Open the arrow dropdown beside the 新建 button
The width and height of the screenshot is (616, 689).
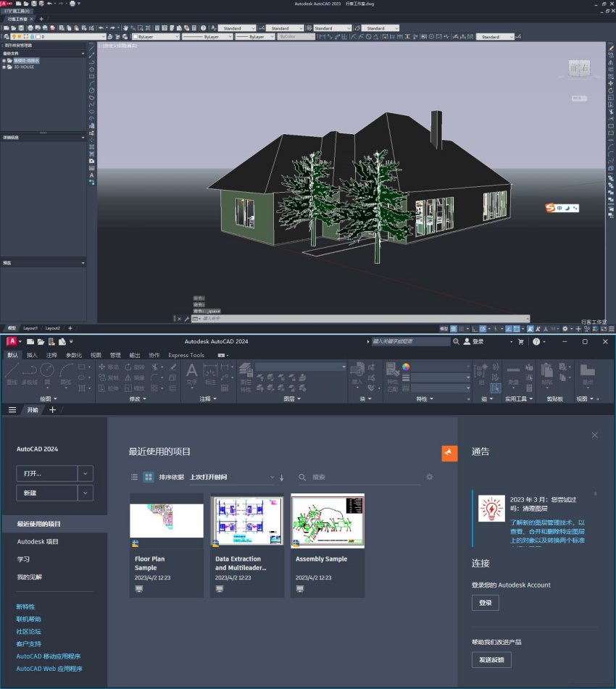tap(86, 493)
